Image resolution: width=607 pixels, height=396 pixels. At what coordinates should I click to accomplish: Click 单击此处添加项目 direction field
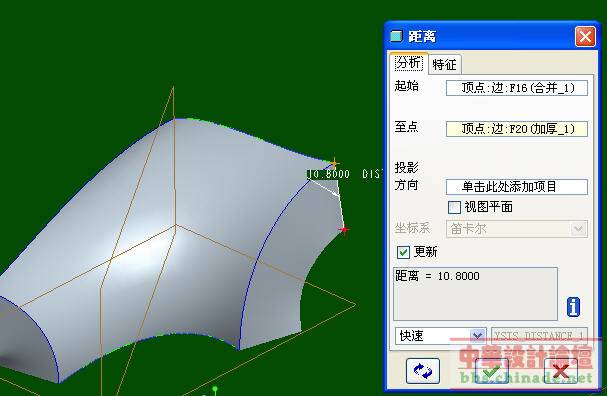click(x=517, y=187)
